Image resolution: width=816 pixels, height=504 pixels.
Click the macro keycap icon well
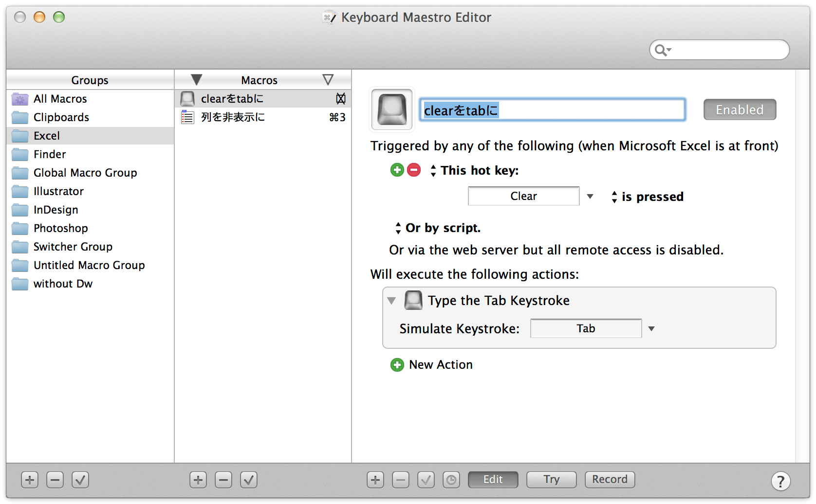click(x=392, y=109)
